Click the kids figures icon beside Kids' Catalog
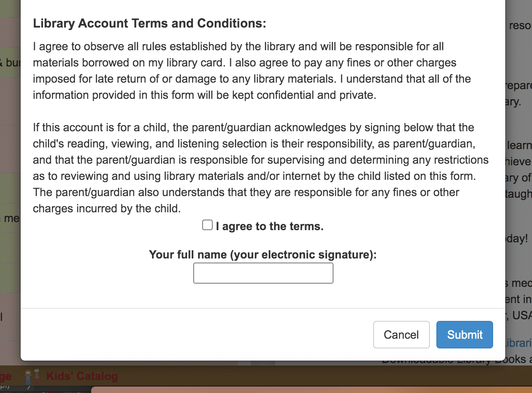This screenshot has width=532, height=393. coord(32,377)
